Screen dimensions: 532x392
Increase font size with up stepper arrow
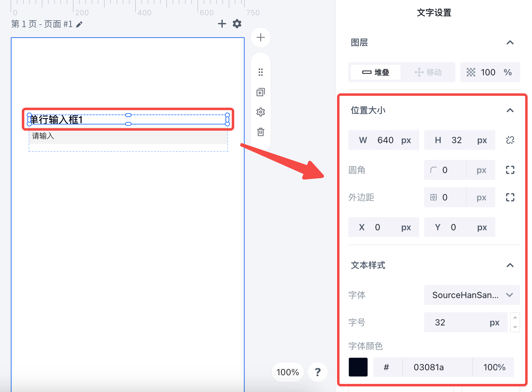point(515,318)
